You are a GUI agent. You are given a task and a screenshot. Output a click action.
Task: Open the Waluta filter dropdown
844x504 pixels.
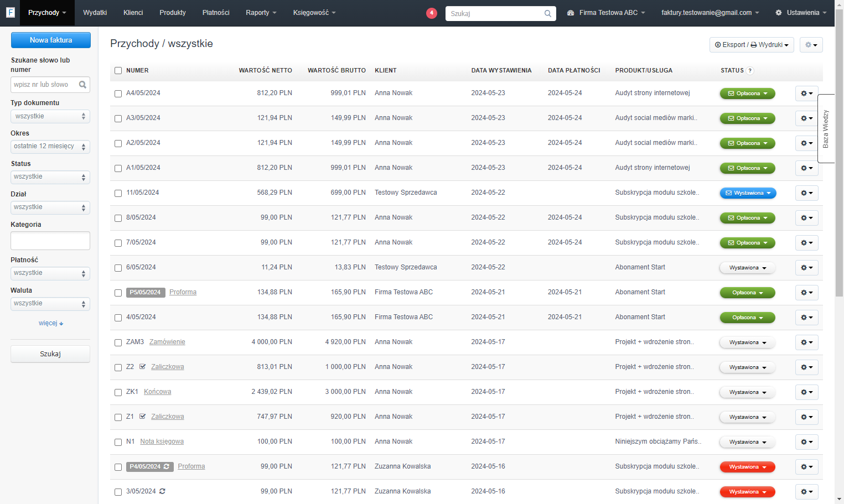tap(50, 304)
